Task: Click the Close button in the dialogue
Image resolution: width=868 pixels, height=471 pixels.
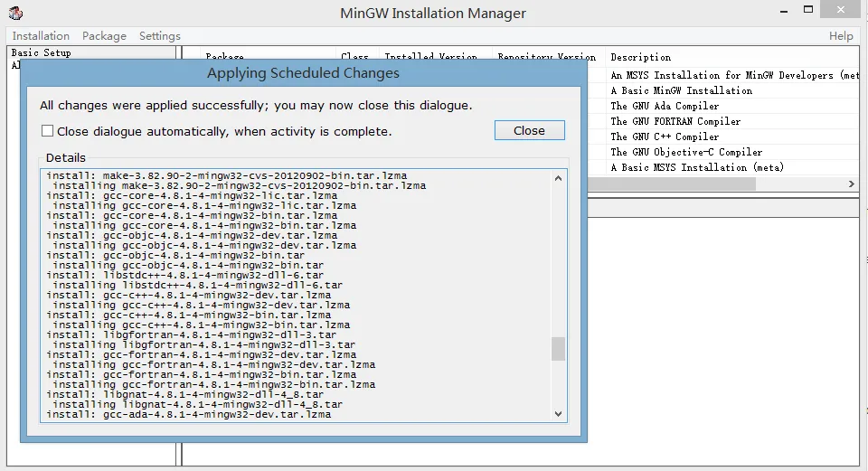Action: (x=529, y=130)
